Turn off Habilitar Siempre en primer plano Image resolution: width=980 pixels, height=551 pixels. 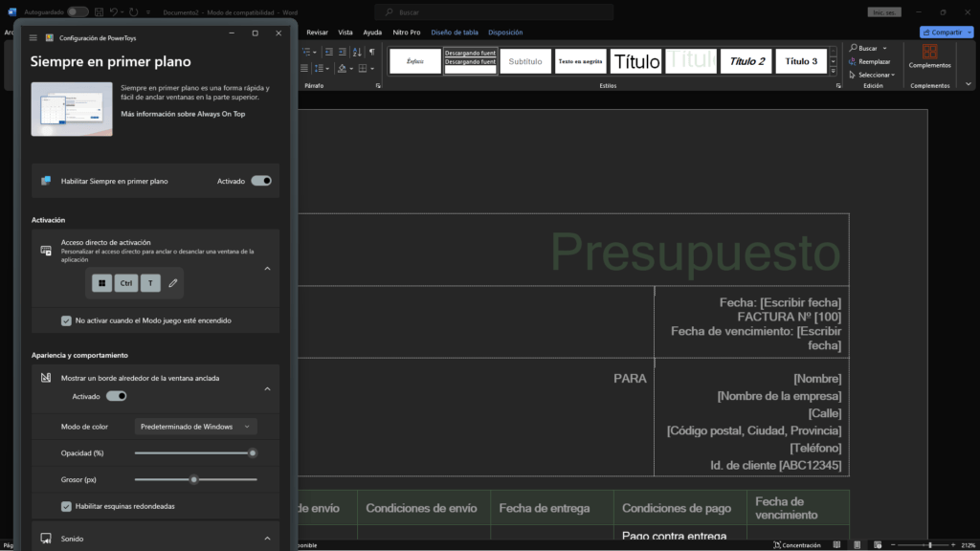coord(261,181)
